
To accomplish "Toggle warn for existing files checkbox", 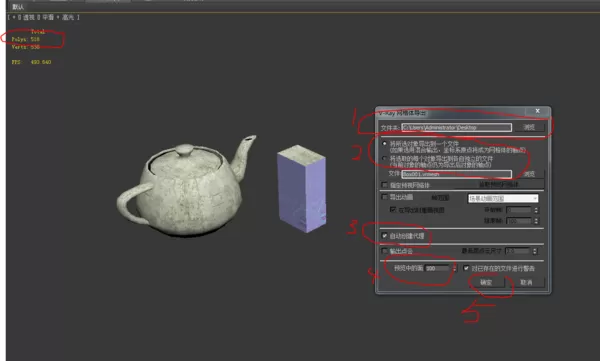I will click(466, 268).
